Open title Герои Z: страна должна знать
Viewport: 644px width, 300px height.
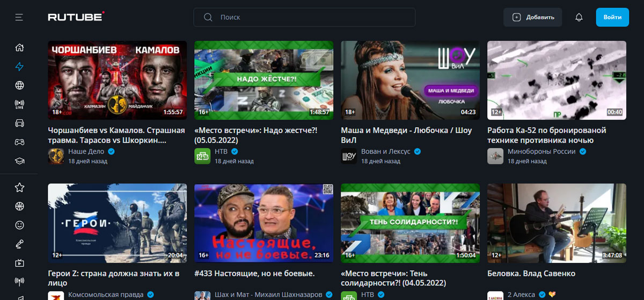(113, 278)
